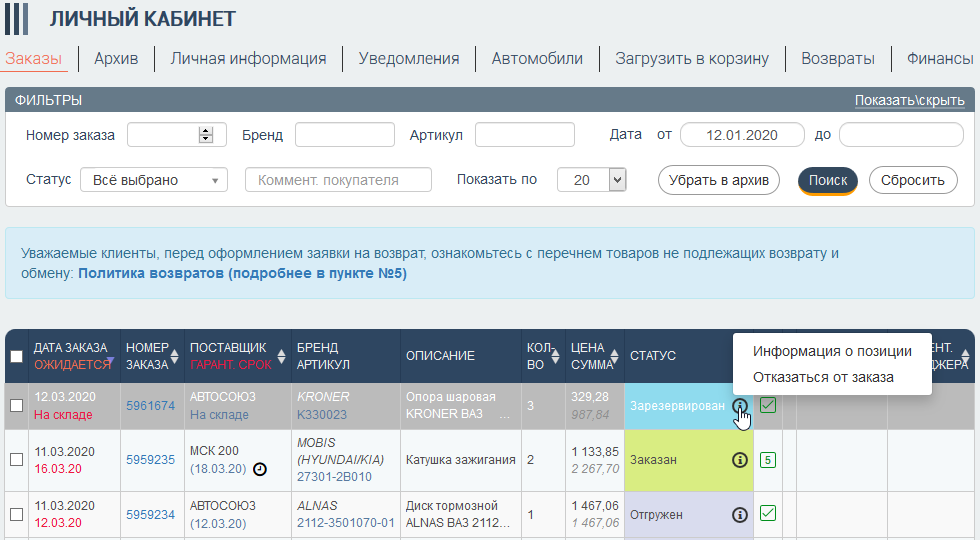The height and width of the screenshot is (540, 980).
Task: Check the box for order 5961674
Action: click(17, 406)
